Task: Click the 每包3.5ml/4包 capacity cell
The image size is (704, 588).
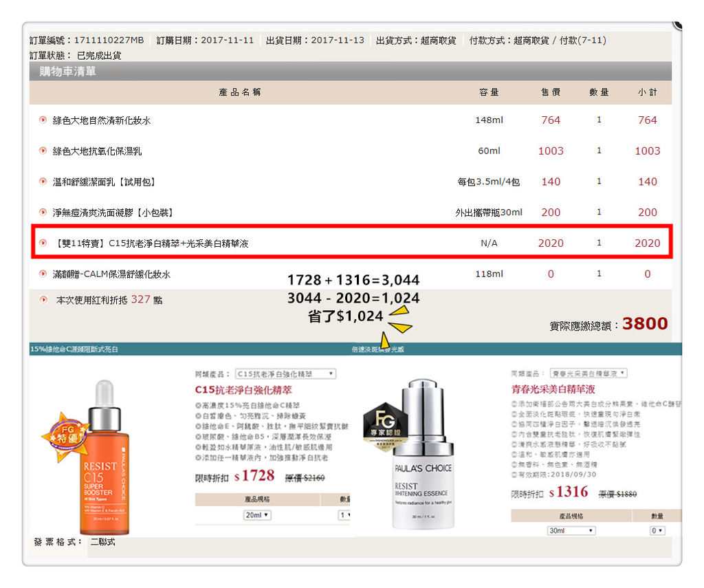Action: 489,182
